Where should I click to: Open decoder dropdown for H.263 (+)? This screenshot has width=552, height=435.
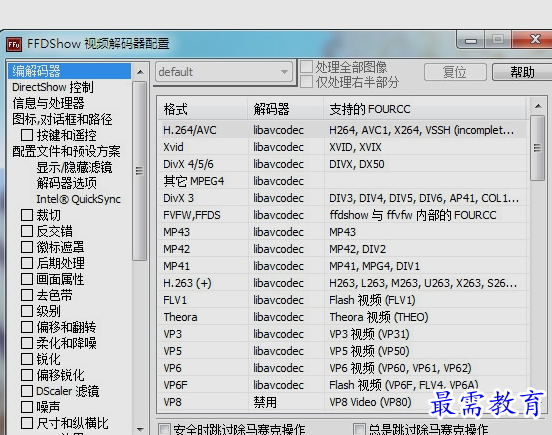click(278, 283)
